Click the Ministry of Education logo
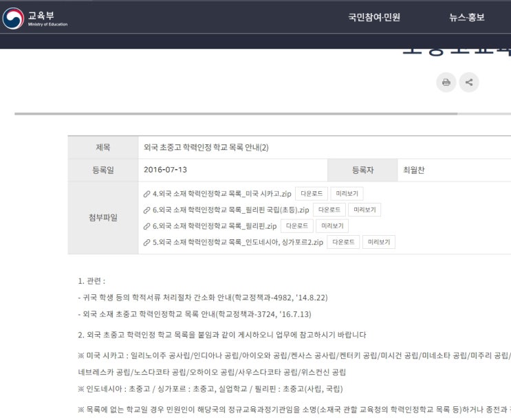511x420 pixels. coord(35,19)
